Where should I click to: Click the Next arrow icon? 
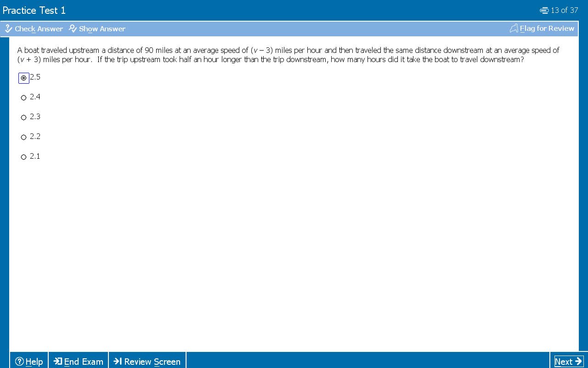coord(578,361)
